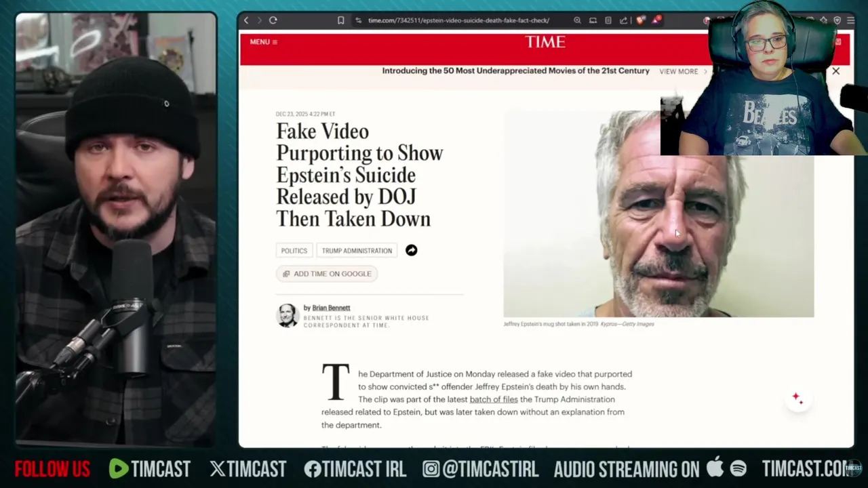Screen dimensions: 868x488
Task: Open Brave Rewards triangle icon
Action: click(656, 20)
